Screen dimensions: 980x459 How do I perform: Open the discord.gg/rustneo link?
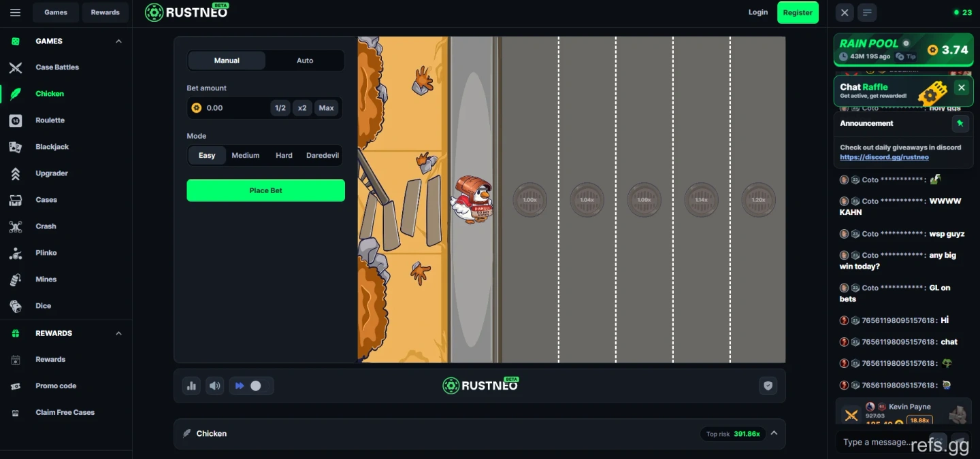tap(884, 157)
